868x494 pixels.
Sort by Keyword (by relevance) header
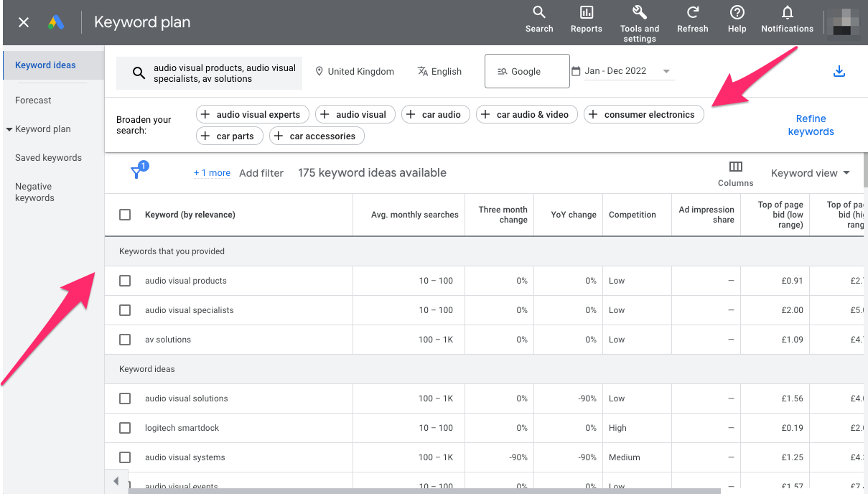pyautogui.click(x=190, y=215)
